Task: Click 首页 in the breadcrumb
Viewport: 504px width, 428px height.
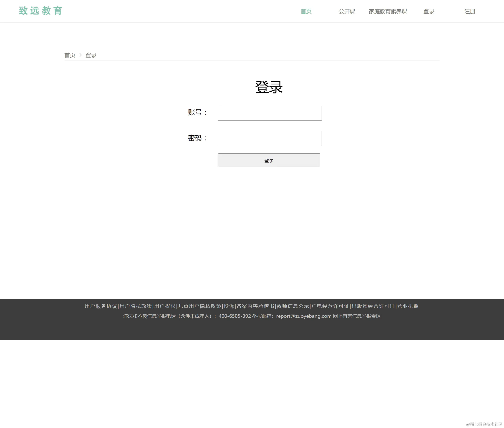Action: pos(70,55)
